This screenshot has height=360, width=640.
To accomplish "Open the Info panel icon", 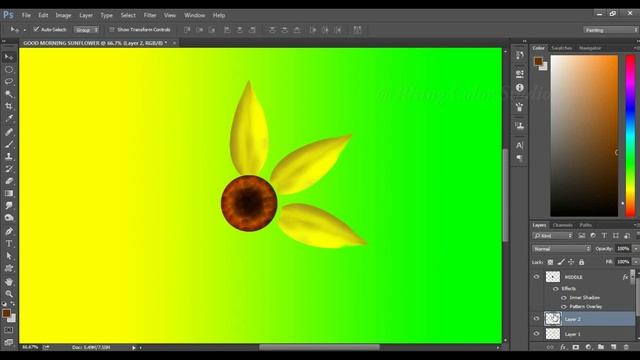I will click(520, 88).
